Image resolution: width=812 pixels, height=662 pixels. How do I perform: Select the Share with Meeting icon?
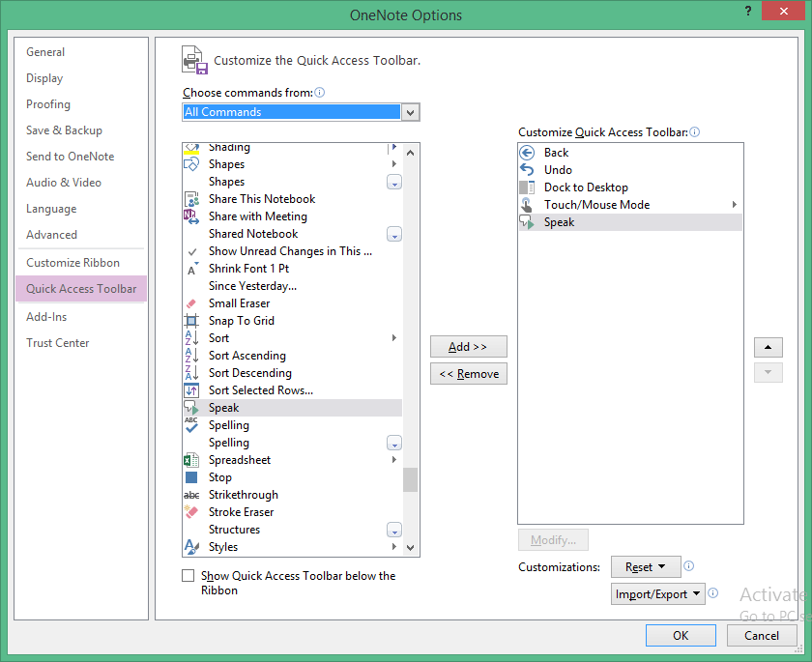click(x=191, y=216)
